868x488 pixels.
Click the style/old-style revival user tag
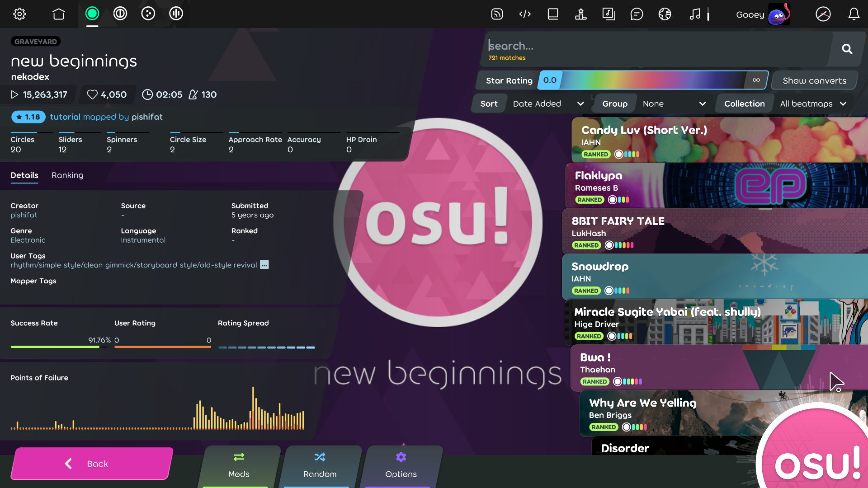(218, 265)
